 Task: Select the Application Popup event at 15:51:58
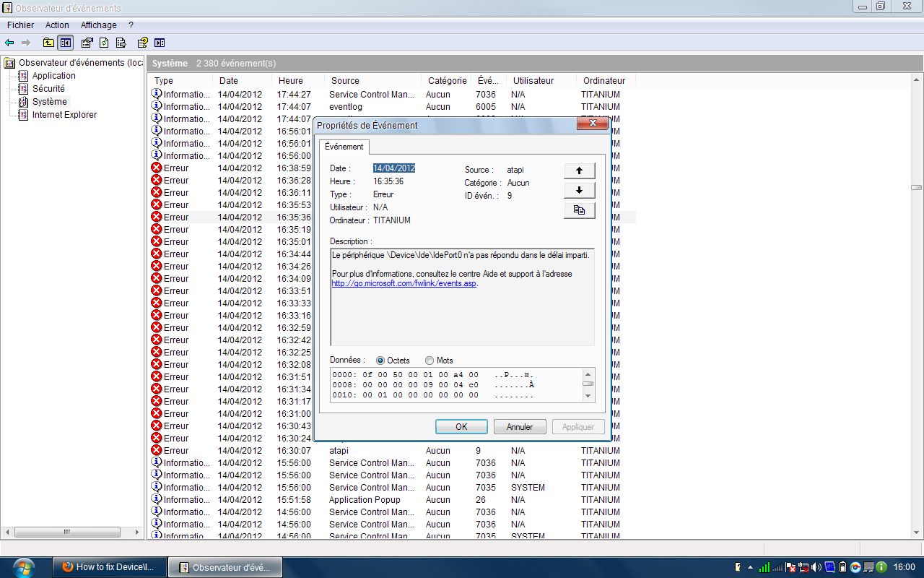pos(391,499)
